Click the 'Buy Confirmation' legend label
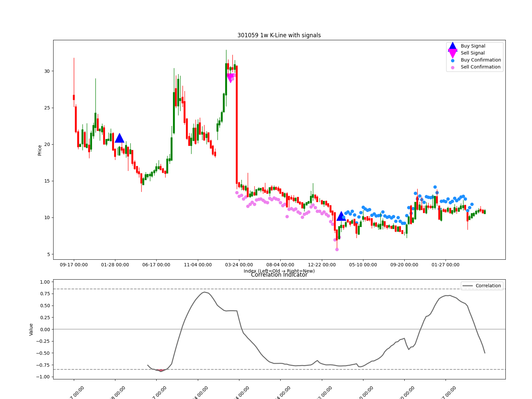532x399 pixels. 481,60
